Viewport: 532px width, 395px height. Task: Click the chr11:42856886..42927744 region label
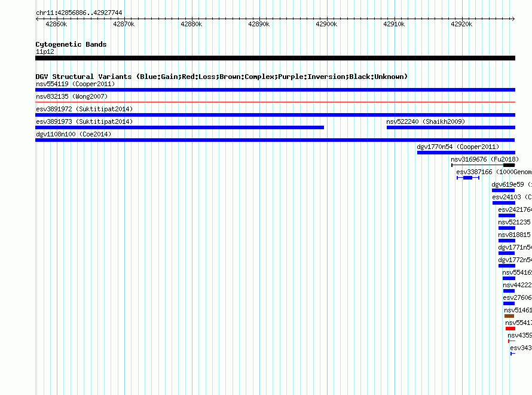click(x=79, y=13)
